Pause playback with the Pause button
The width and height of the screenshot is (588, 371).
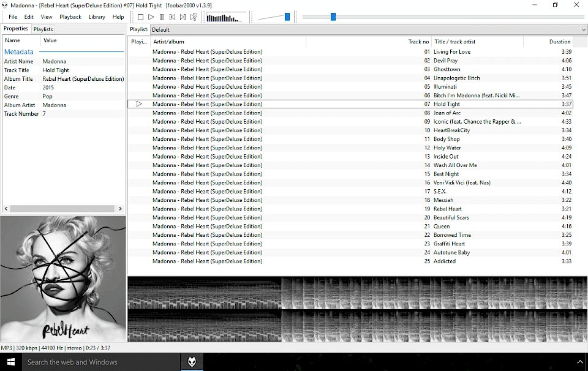162,17
